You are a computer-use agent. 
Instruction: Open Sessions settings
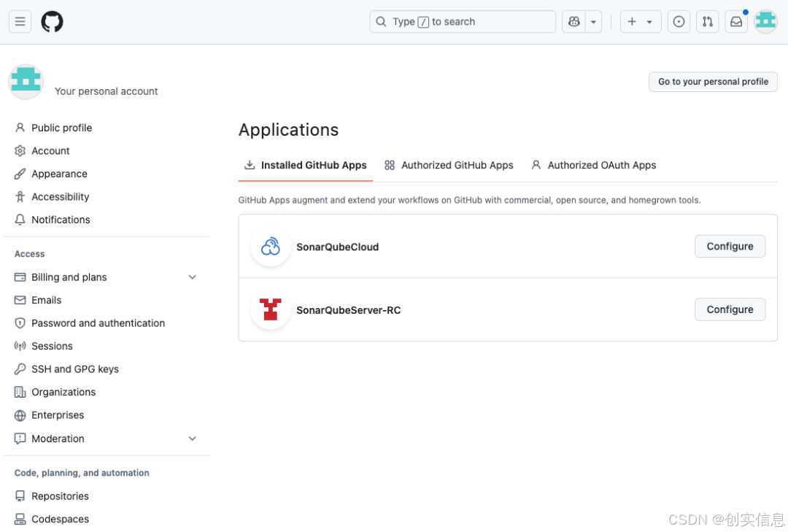tap(53, 346)
